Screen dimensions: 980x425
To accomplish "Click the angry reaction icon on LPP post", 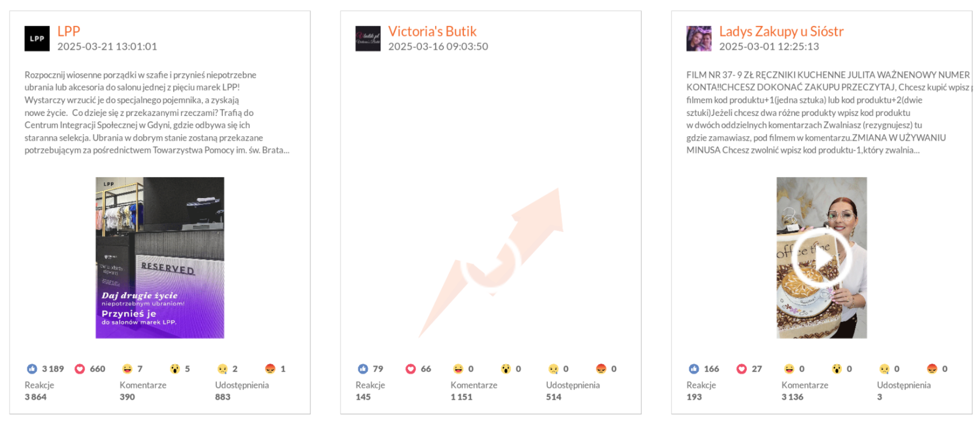I will click(270, 369).
